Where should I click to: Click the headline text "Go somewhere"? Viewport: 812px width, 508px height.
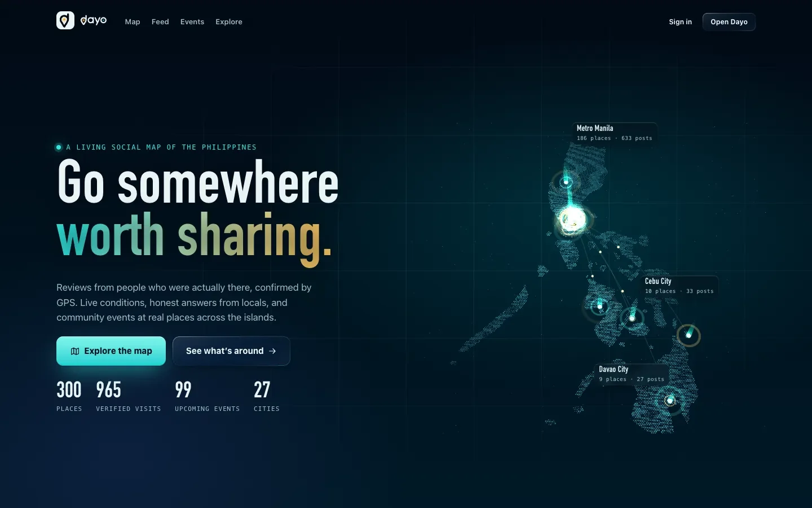tap(198, 182)
